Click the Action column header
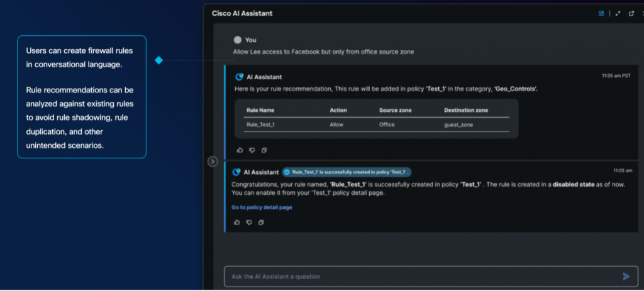Image resolution: width=644 pixels, height=291 pixels. click(x=338, y=110)
